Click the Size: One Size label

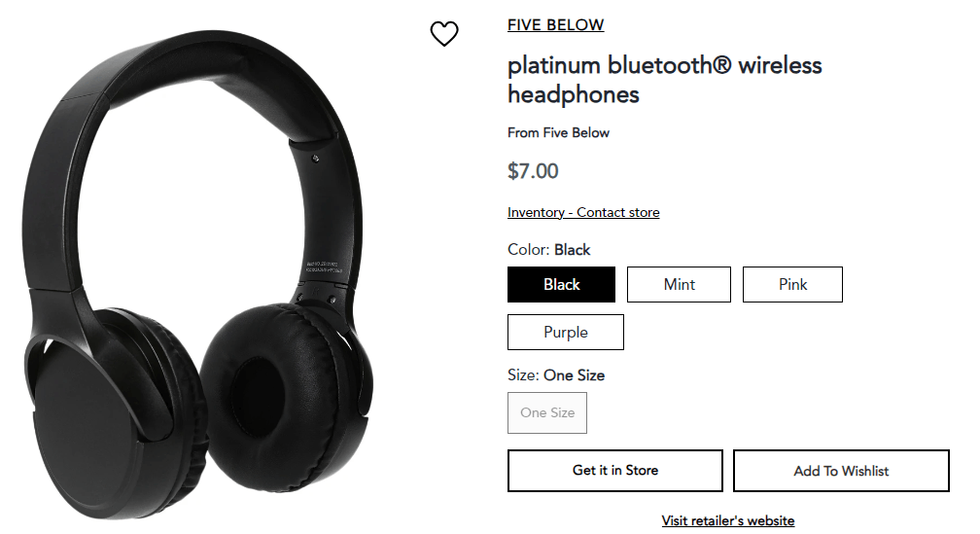tap(556, 375)
